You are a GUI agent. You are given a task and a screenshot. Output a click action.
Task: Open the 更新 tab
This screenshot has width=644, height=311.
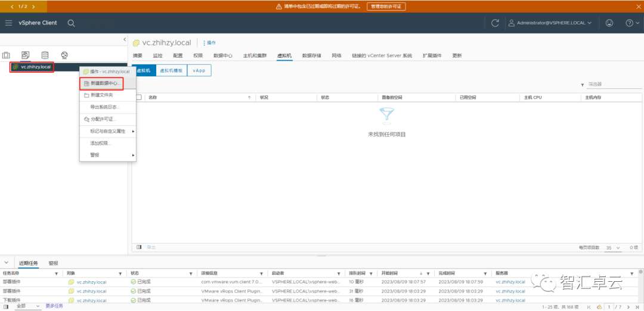(x=457, y=55)
